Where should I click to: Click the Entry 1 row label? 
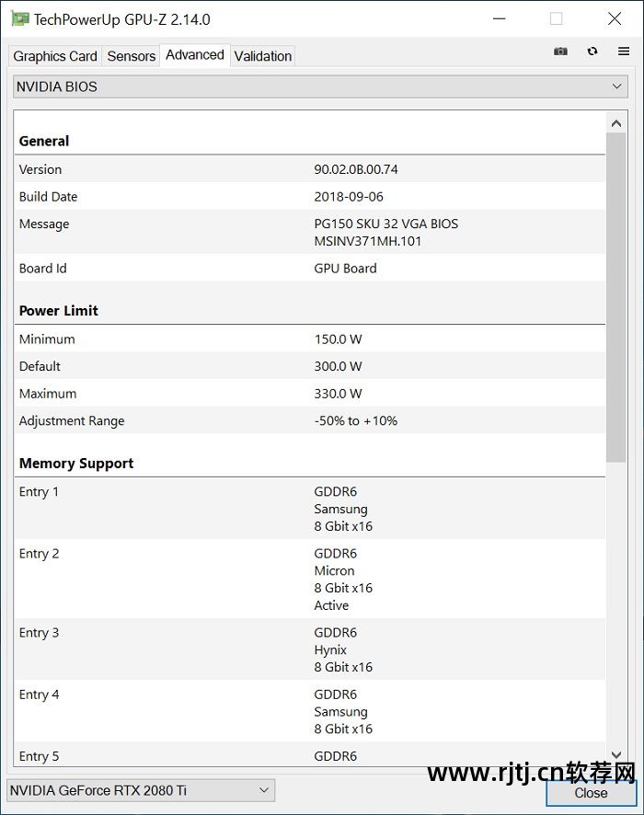click(39, 492)
